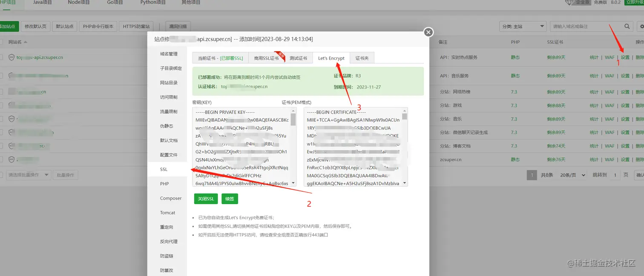
Task: Click the 漏洞扫描 button
Action: (178, 26)
